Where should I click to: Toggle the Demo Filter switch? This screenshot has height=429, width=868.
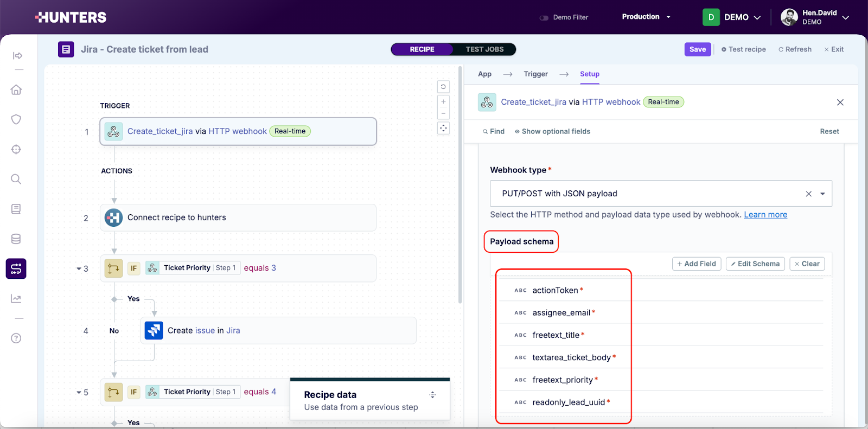click(x=544, y=17)
